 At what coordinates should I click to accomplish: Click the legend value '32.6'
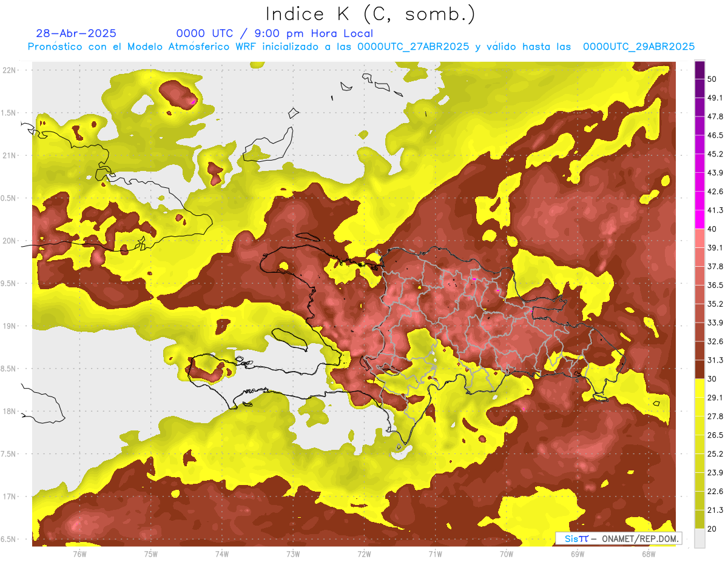pos(715,341)
